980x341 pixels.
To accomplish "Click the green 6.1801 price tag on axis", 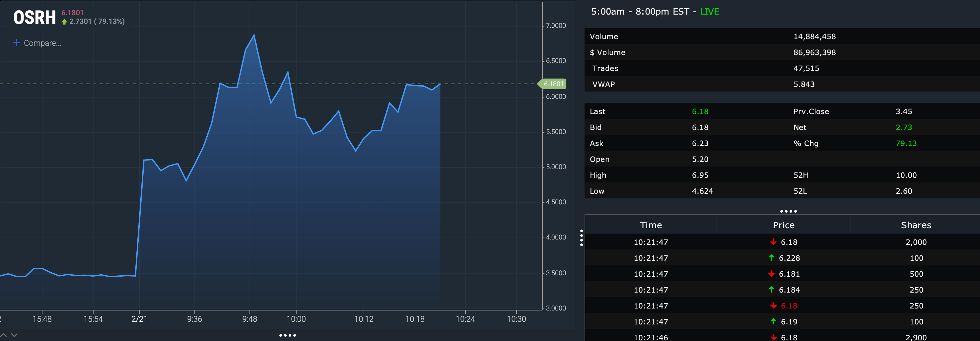I will pyautogui.click(x=553, y=84).
